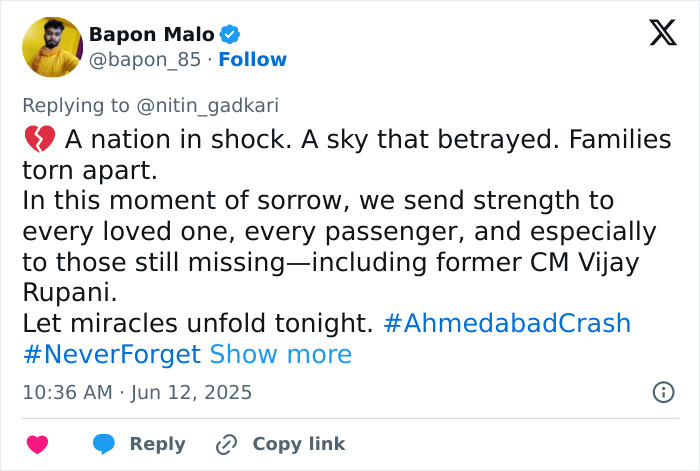Click the Copy link text label
The height and width of the screenshot is (471, 700).
[x=298, y=444]
